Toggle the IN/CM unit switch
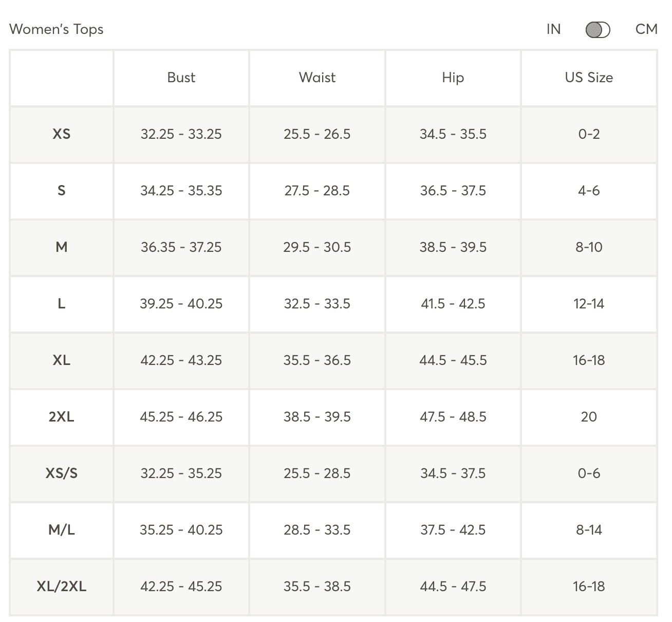The height and width of the screenshot is (622, 672). click(x=598, y=30)
